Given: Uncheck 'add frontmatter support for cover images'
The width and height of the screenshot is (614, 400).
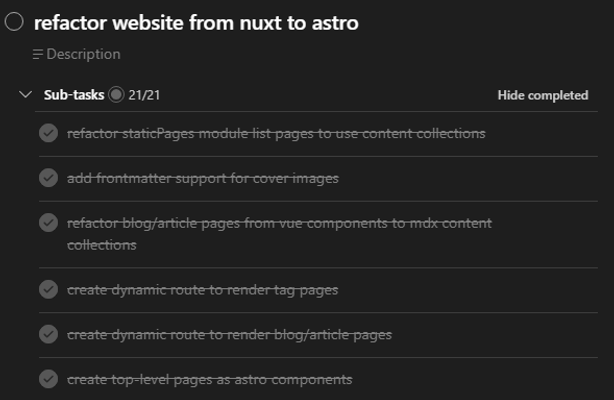Looking at the screenshot, I should pyautogui.click(x=48, y=178).
